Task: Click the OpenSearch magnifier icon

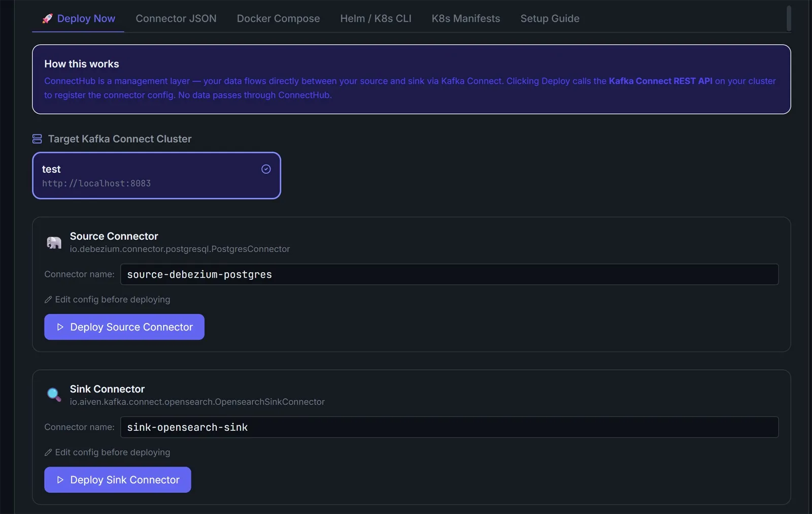Action: pyautogui.click(x=54, y=395)
